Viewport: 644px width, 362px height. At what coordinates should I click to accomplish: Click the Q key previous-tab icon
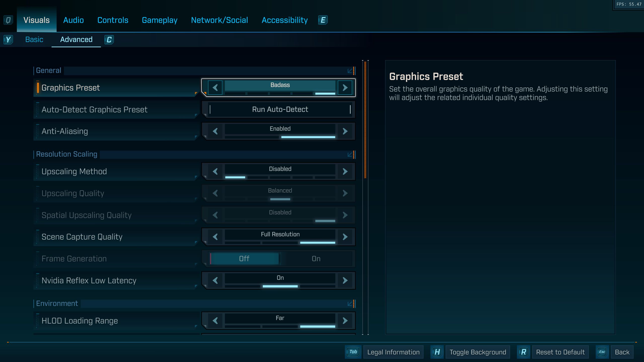click(x=8, y=20)
